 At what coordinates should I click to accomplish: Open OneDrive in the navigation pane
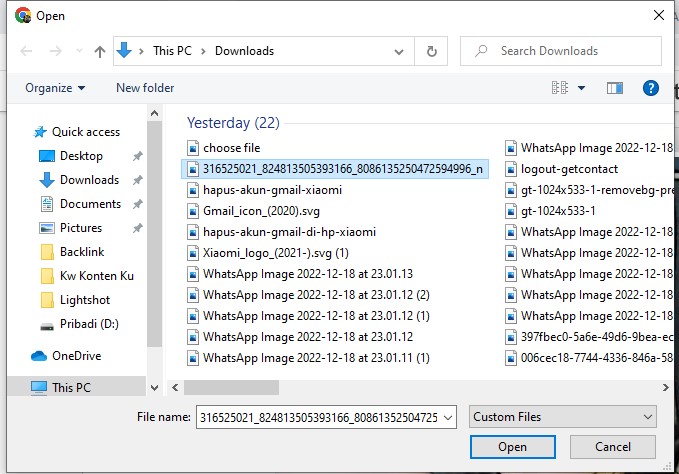pos(75,355)
